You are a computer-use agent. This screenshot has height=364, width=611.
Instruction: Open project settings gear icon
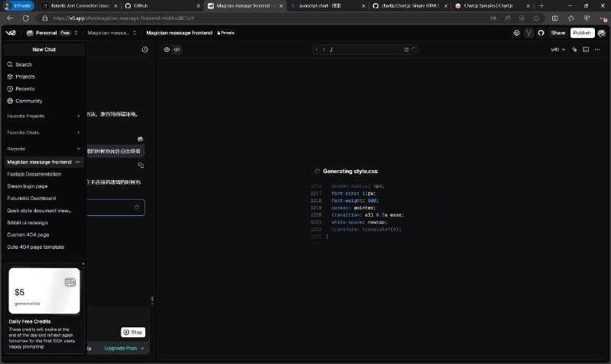point(517,33)
